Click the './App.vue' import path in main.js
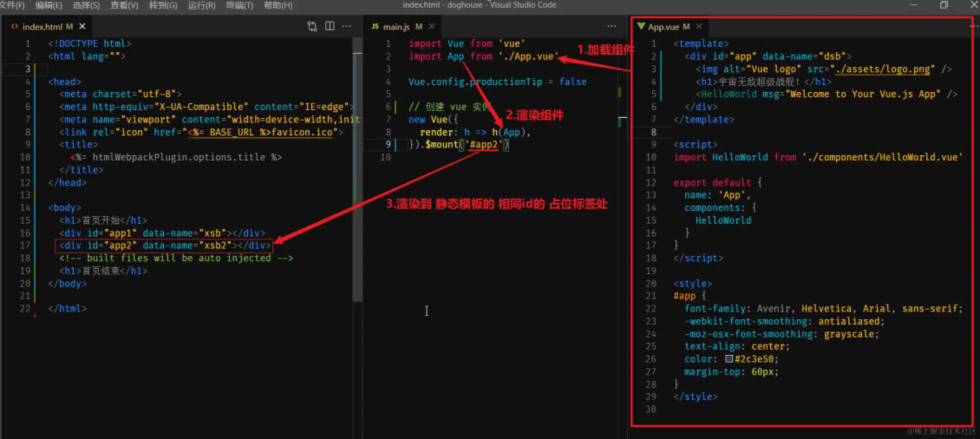Viewport: 980px width, 439px height. [528, 56]
